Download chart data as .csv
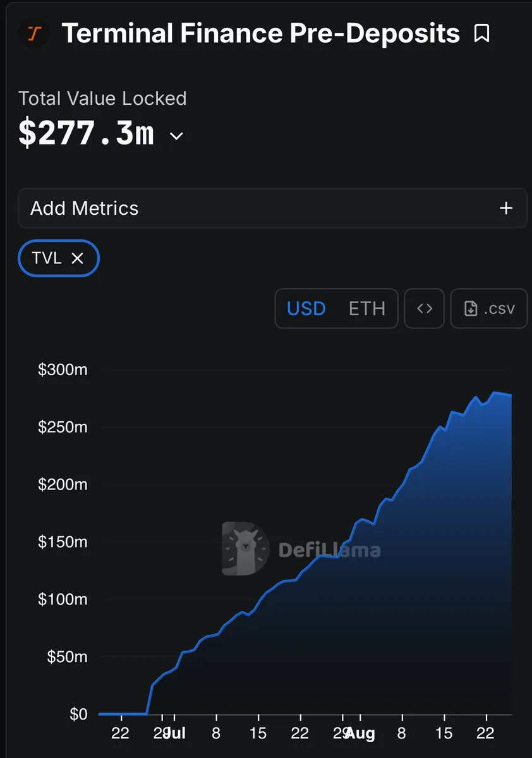This screenshot has width=532, height=758. (x=489, y=308)
